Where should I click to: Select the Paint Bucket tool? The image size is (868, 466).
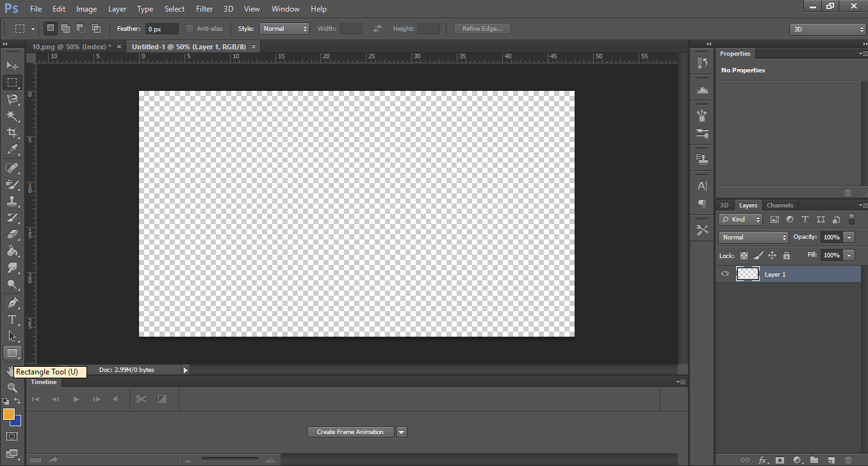pyautogui.click(x=12, y=251)
